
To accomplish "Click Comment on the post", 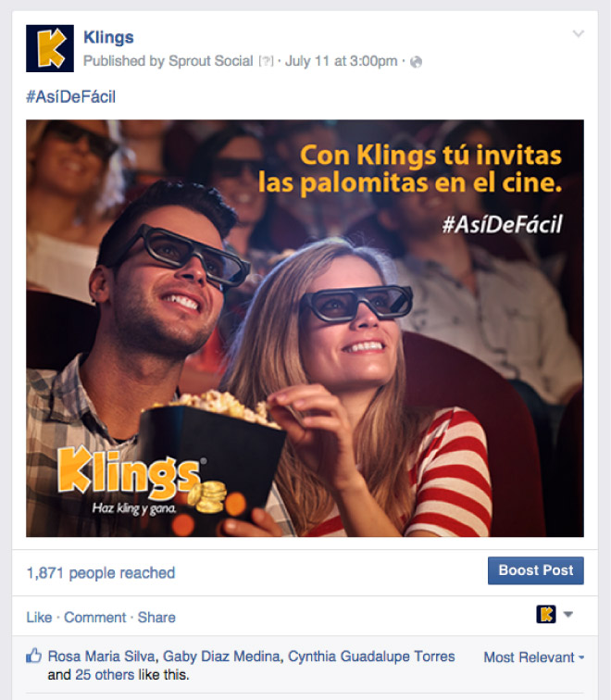I will [94, 618].
